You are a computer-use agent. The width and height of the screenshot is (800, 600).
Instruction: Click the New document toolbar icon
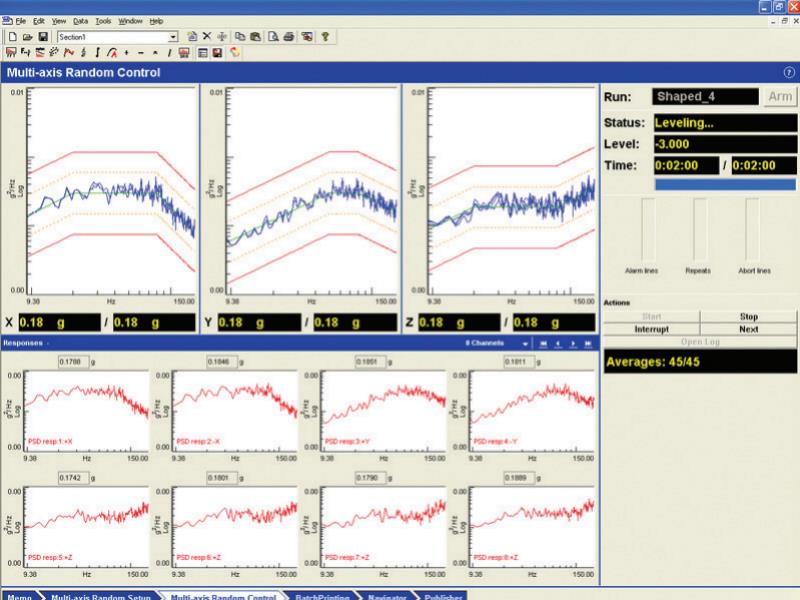tap(13, 37)
